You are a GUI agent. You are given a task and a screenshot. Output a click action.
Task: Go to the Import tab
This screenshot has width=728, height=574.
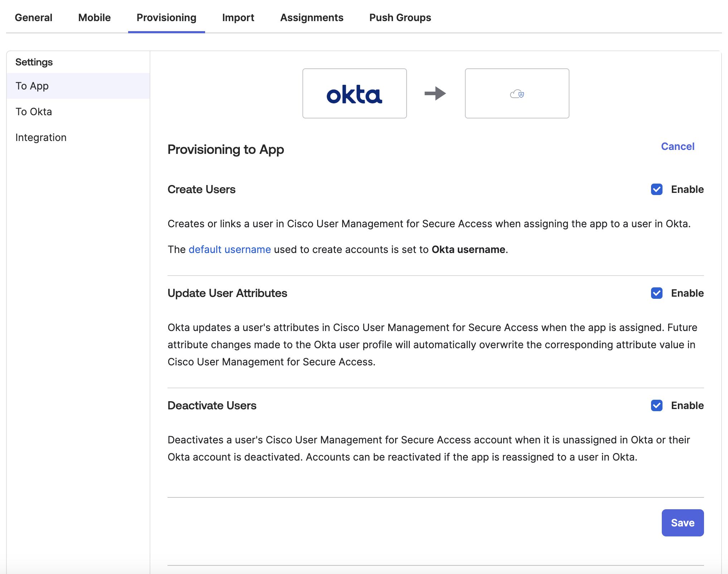tap(238, 18)
